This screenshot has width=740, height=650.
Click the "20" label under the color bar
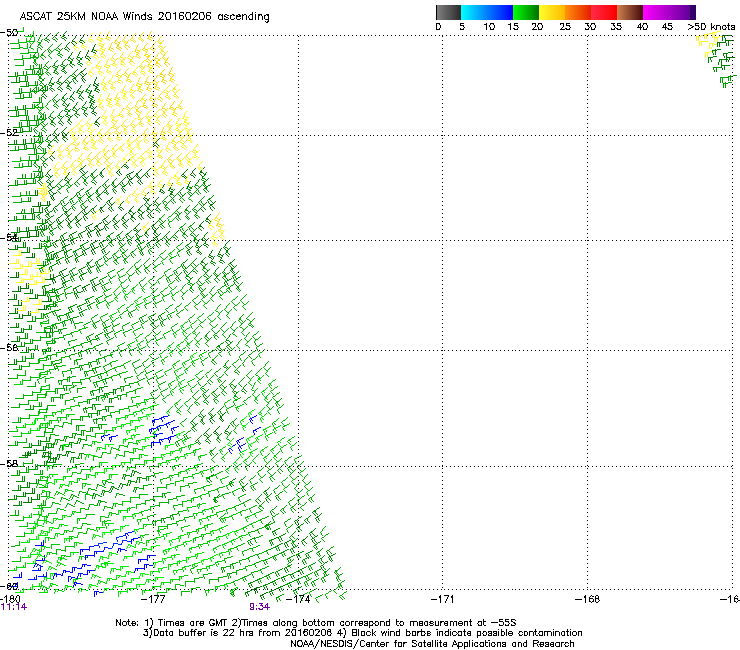coord(537,27)
